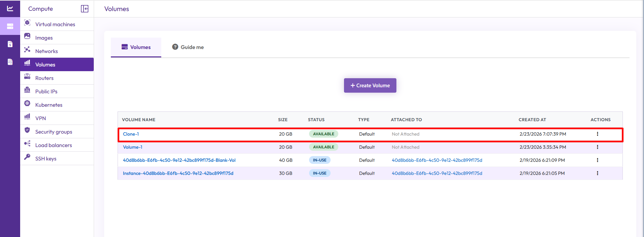The height and width of the screenshot is (237, 644).
Task: Switch to the Guide me tab
Action: (x=188, y=47)
